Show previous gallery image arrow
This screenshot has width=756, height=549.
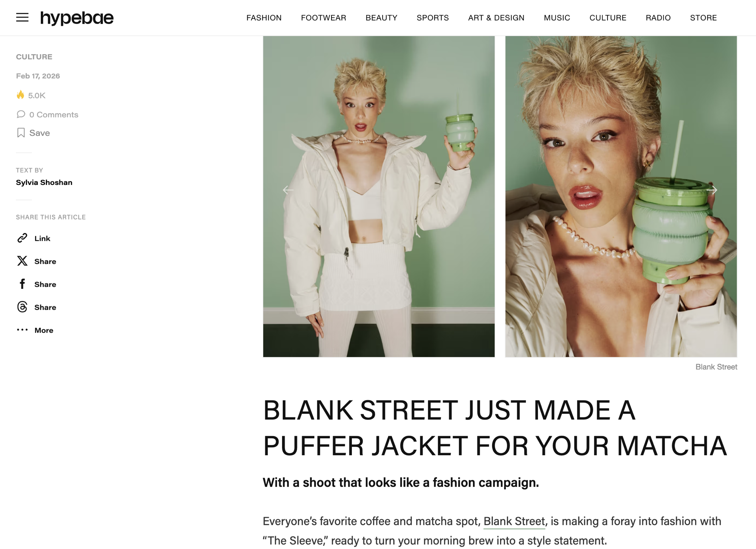(288, 190)
